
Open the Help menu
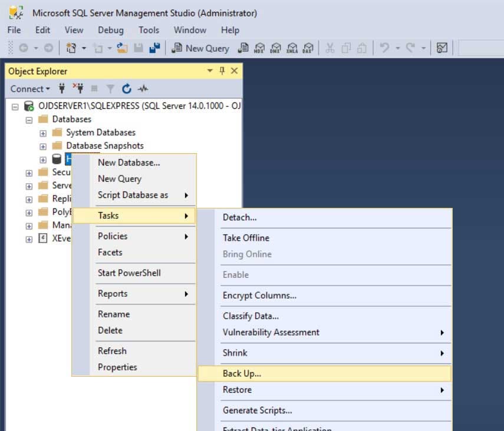click(x=230, y=30)
